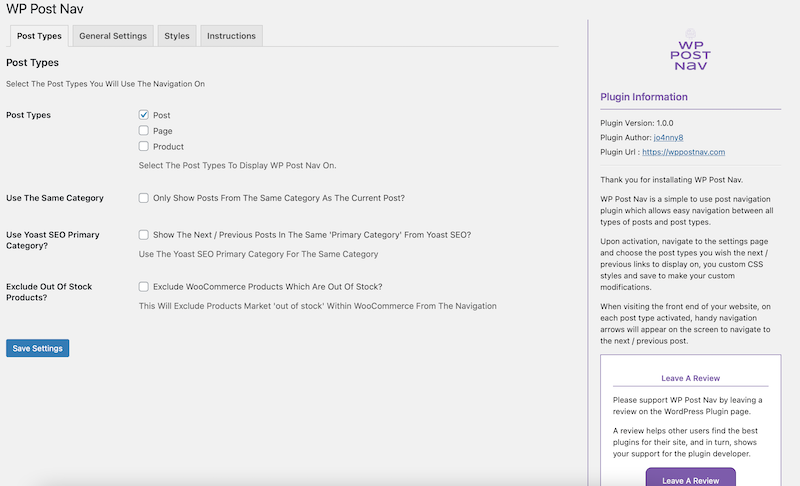Viewport: 800px width, 486px height.
Task: Click the Use The Same Category label
Action: pos(55,198)
